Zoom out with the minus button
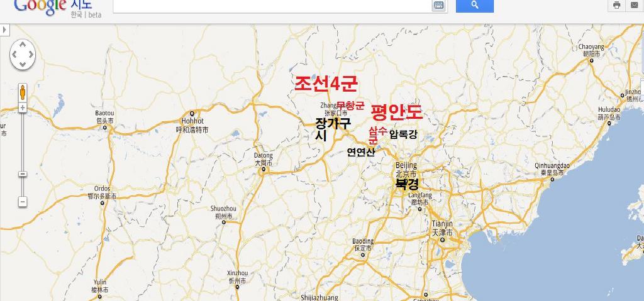644x301 pixels. pos(23,202)
